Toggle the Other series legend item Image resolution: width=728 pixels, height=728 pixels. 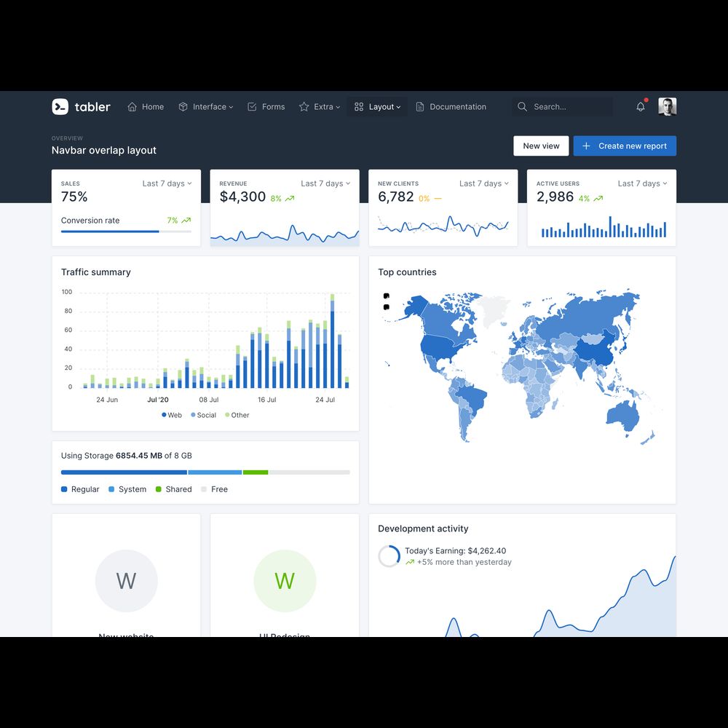(237, 415)
